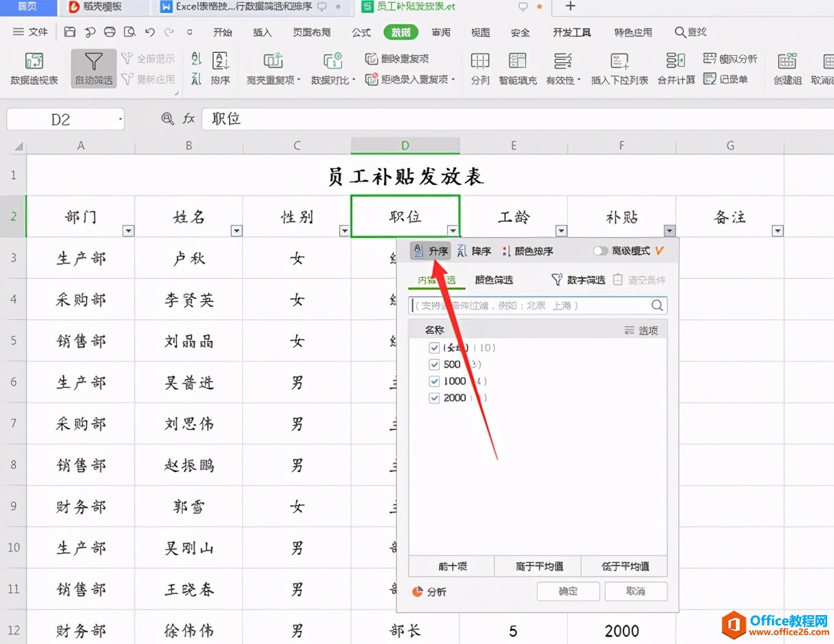The width and height of the screenshot is (834, 644).
Task: Open the filter dropdown for 部门 column
Action: pyautogui.click(x=128, y=231)
